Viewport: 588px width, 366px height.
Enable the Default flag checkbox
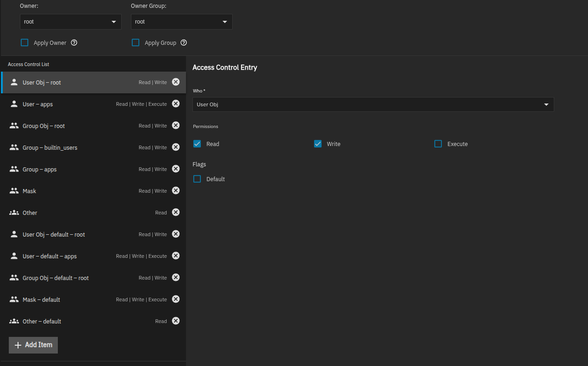click(197, 179)
